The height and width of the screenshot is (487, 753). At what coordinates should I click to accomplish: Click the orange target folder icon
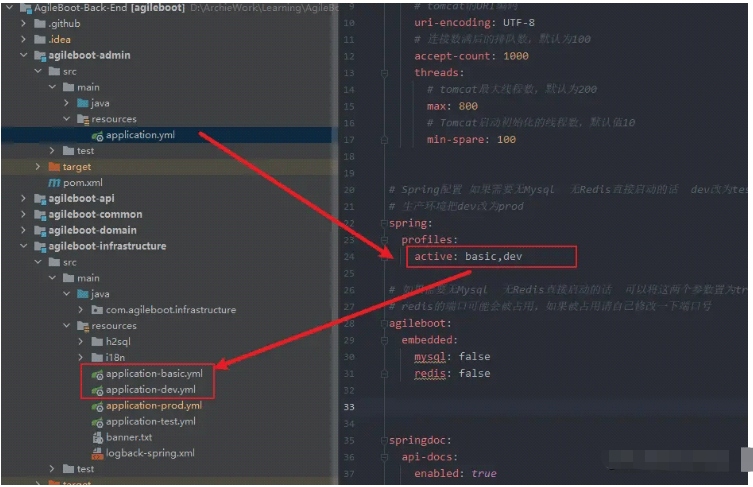54,167
